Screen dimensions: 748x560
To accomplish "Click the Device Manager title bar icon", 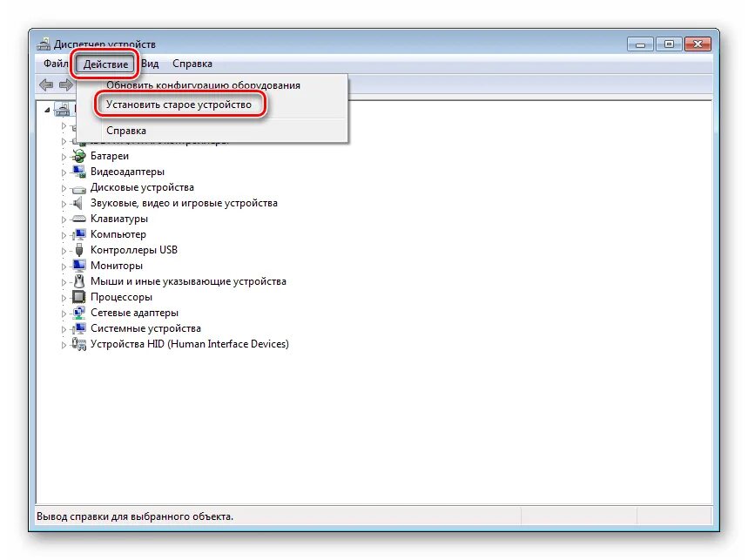I will click(44, 44).
